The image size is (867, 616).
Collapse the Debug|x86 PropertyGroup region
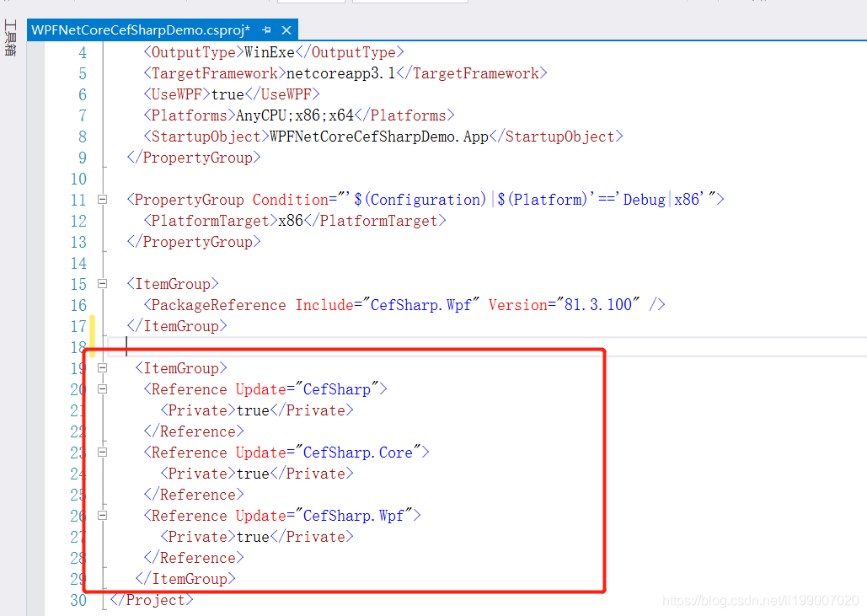(x=102, y=199)
